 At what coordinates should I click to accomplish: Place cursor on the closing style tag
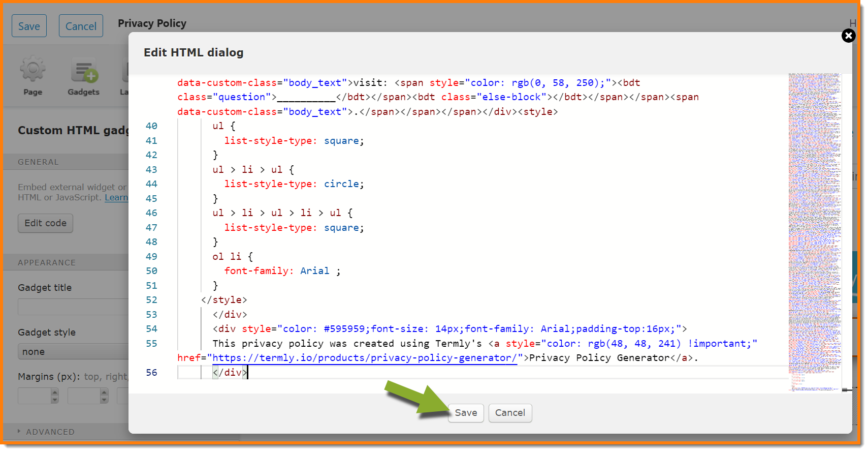224,300
